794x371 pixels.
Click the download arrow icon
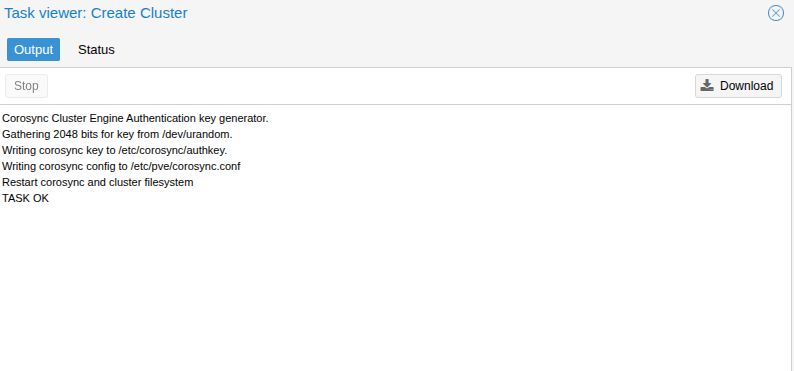[x=707, y=86]
